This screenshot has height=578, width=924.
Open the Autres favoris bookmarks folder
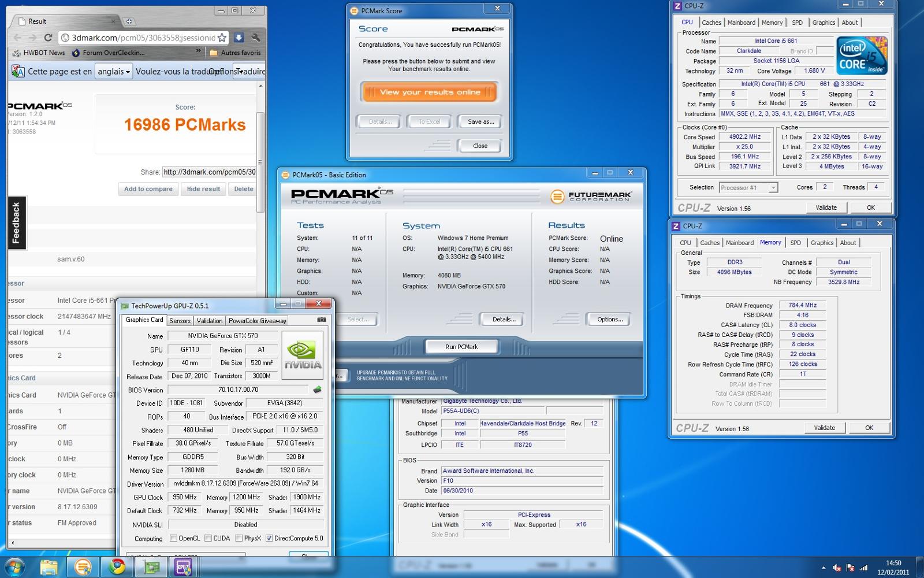[235, 53]
